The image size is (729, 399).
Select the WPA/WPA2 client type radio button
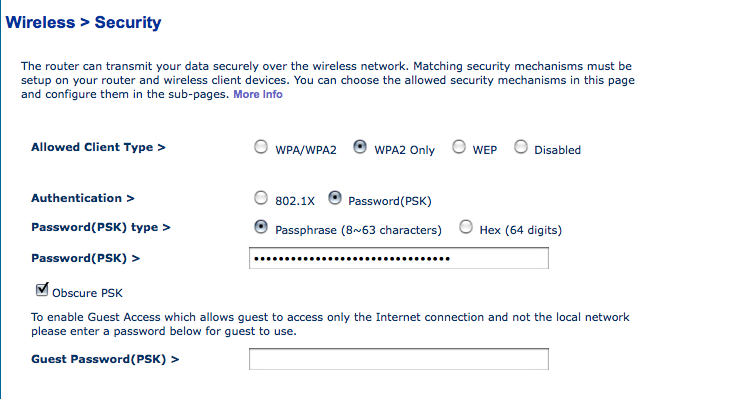pyautogui.click(x=261, y=147)
